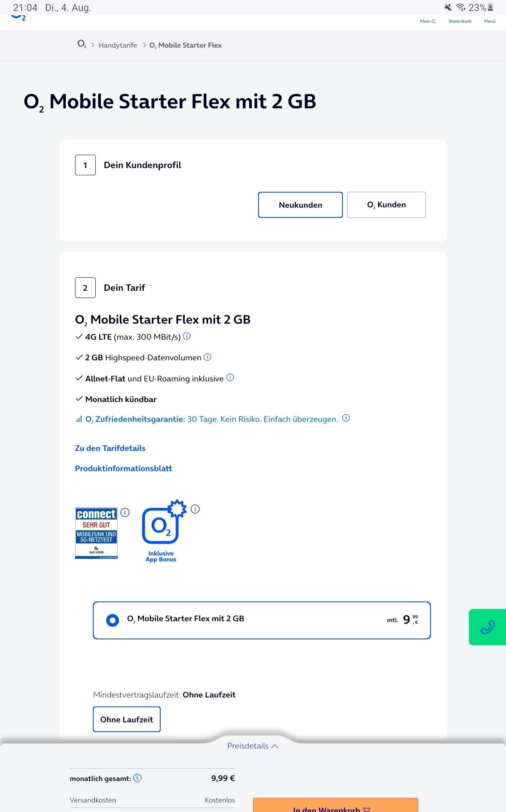Click 'Mindestvertragslaufzeit: Ohne Laufzeit' text

pyautogui.click(x=164, y=695)
